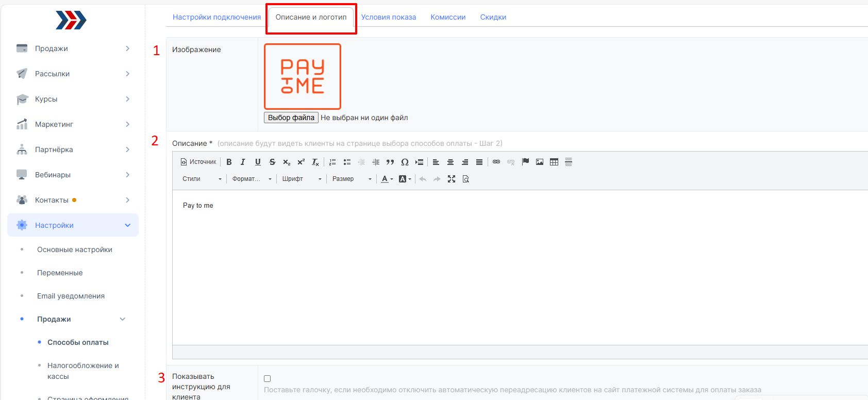Insert a numbered list

[332, 162]
